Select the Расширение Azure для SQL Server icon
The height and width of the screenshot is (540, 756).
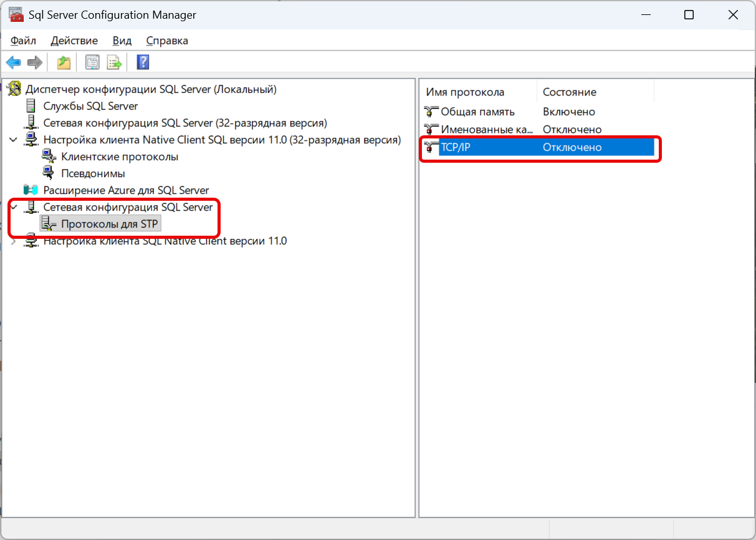click(31, 190)
